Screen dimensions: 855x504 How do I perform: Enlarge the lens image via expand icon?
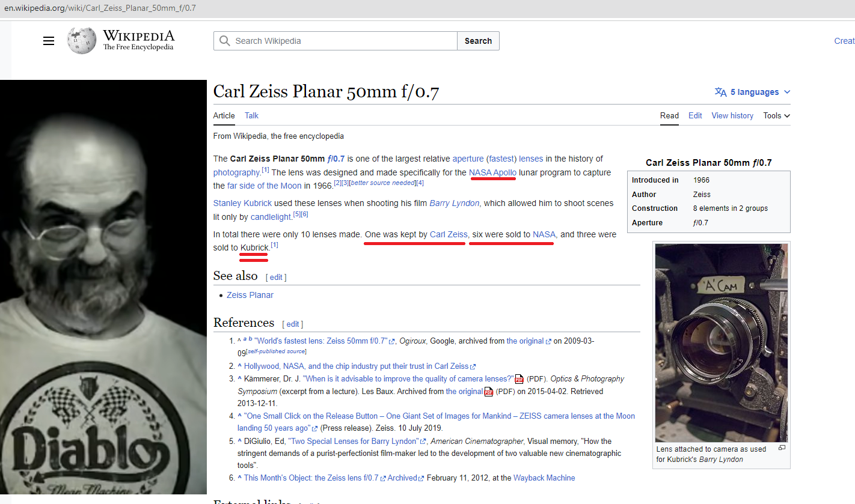coord(782,448)
